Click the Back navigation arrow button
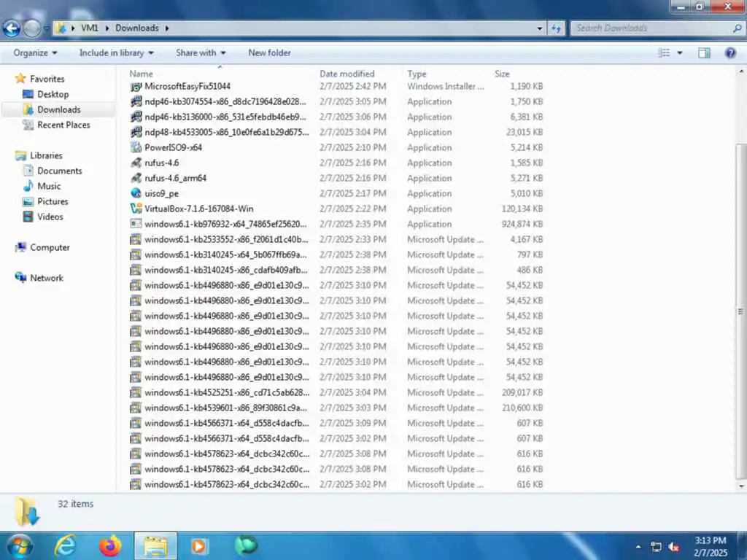747x560 pixels. 12,28
